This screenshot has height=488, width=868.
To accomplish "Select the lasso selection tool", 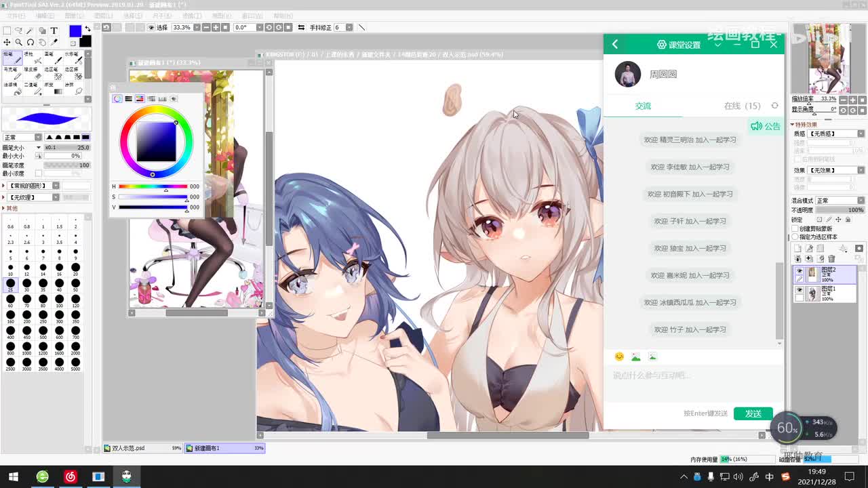I will coord(18,30).
